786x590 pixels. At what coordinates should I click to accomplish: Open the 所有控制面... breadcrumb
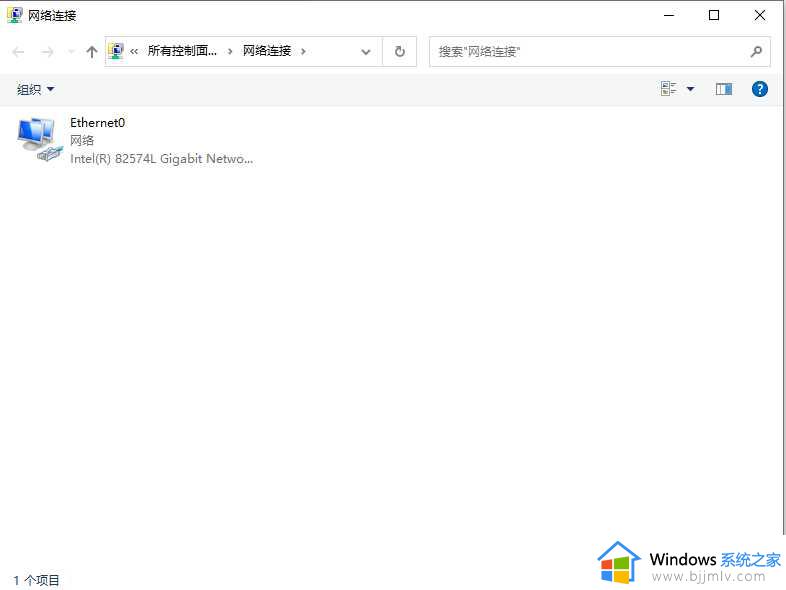point(182,51)
